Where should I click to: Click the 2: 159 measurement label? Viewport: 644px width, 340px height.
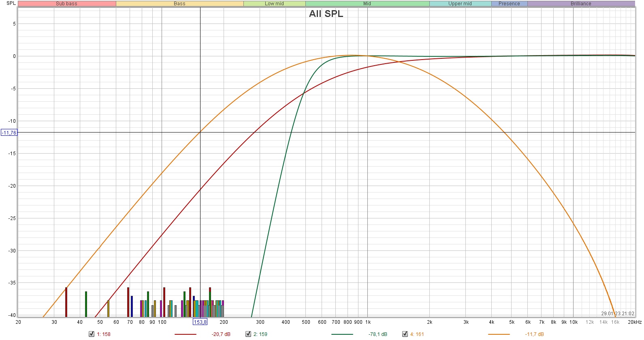click(260, 334)
